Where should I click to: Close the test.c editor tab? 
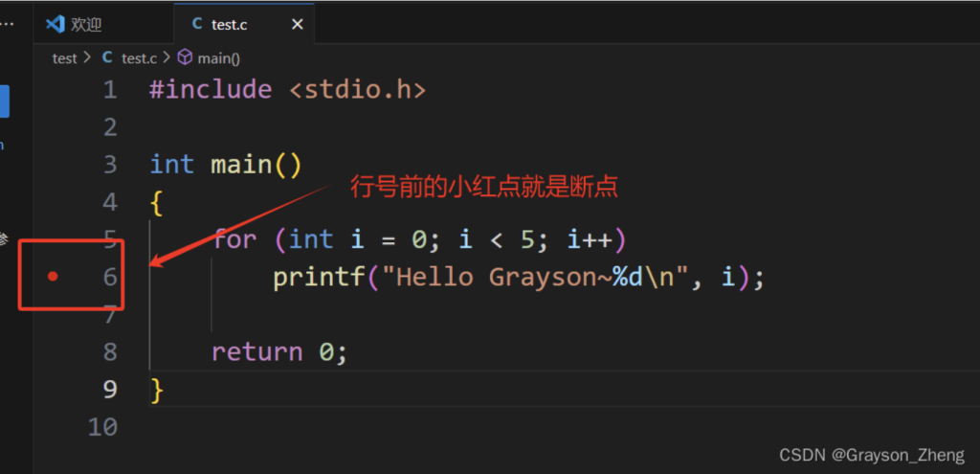tap(298, 24)
